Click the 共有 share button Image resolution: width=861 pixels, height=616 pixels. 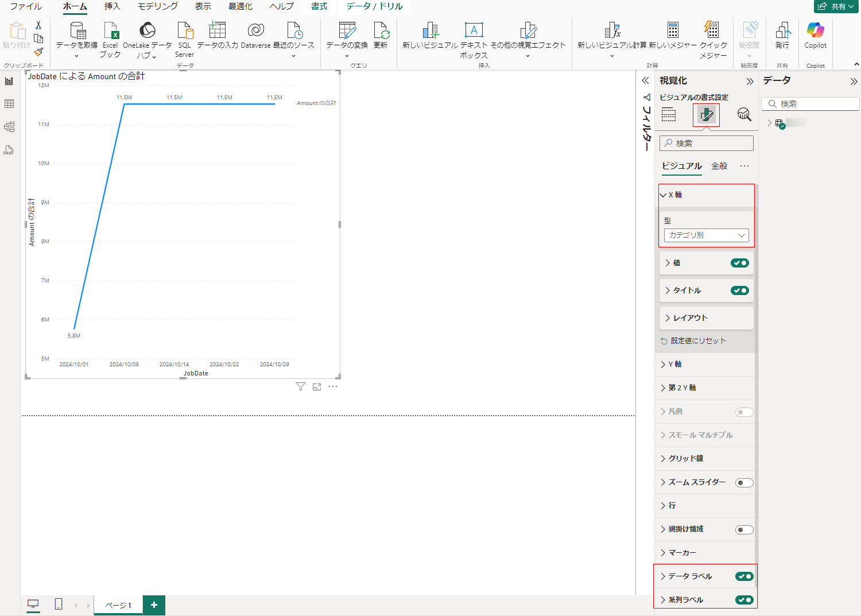836,6
